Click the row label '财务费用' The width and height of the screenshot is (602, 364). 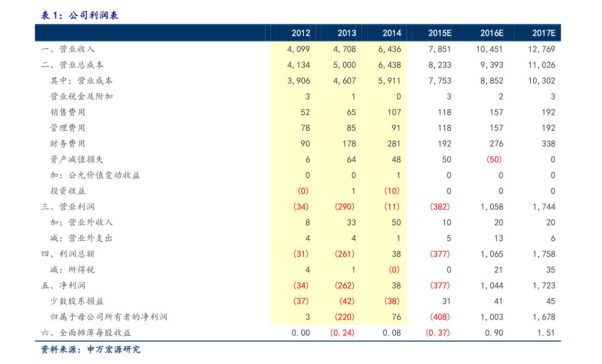tap(68, 143)
